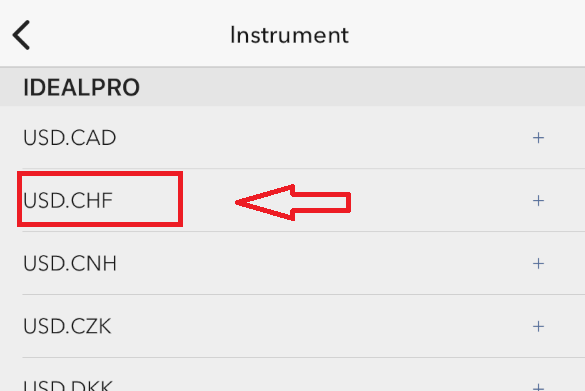Open the partially visible USD.DKK entry
The height and width of the screenshot is (391, 585).
pos(68,385)
